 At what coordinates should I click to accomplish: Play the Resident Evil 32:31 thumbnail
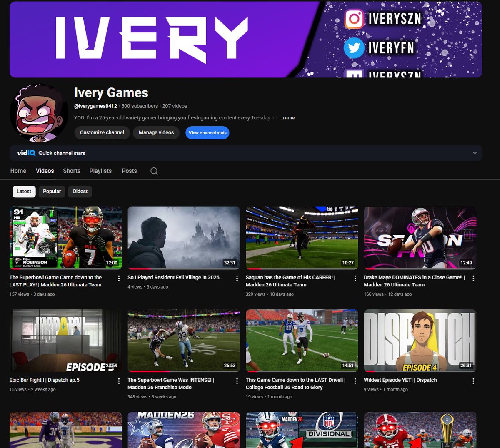[x=184, y=238]
